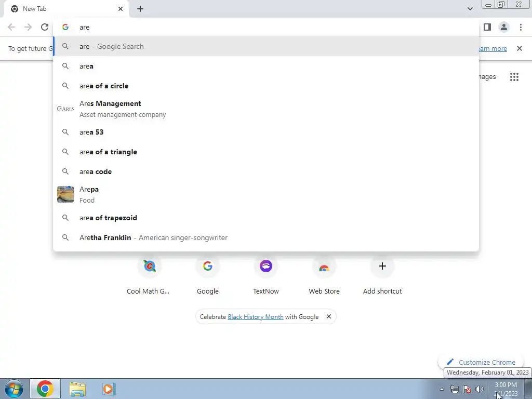Screen dimensions: 532x399
Task: Open the Google apps grid icon
Action: point(514,77)
